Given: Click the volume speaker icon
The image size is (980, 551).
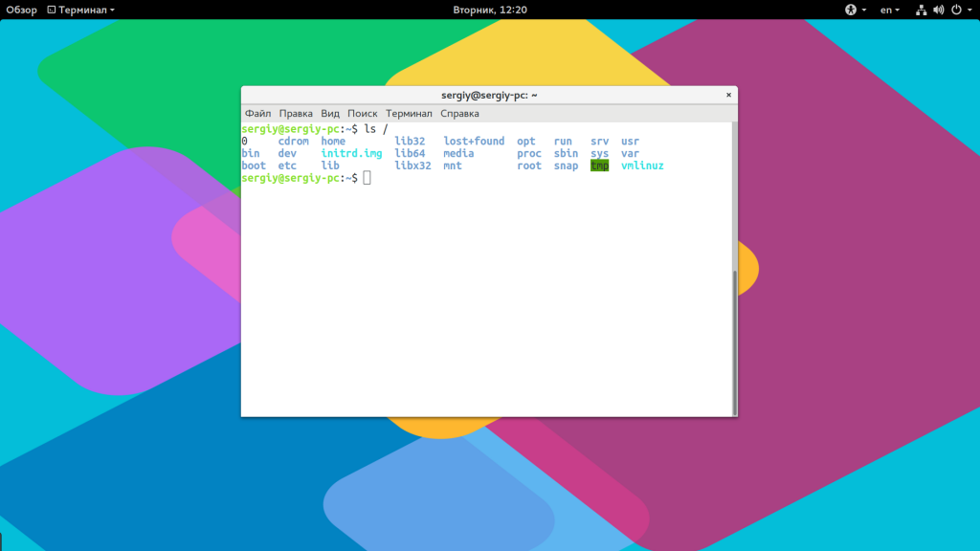Looking at the screenshot, I should click(x=938, y=10).
